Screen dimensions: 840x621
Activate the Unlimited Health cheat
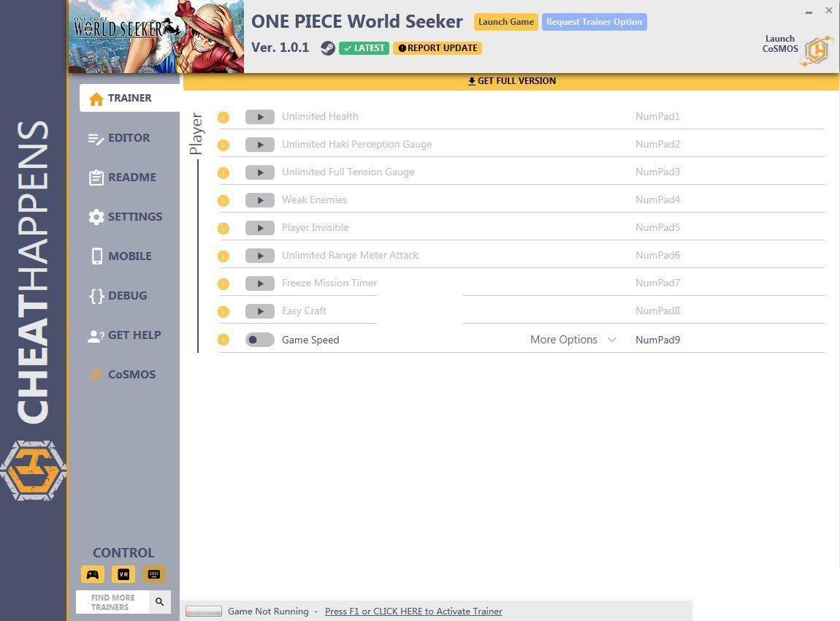(260, 117)
